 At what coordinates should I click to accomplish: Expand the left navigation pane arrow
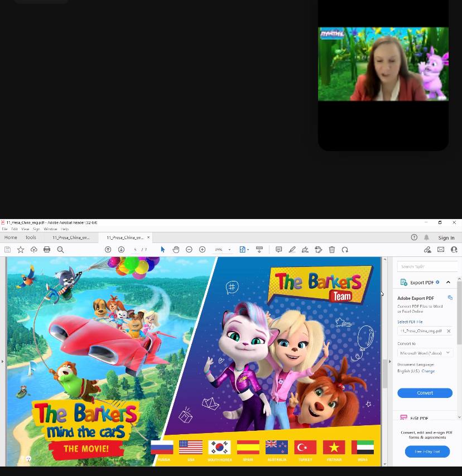2,362
